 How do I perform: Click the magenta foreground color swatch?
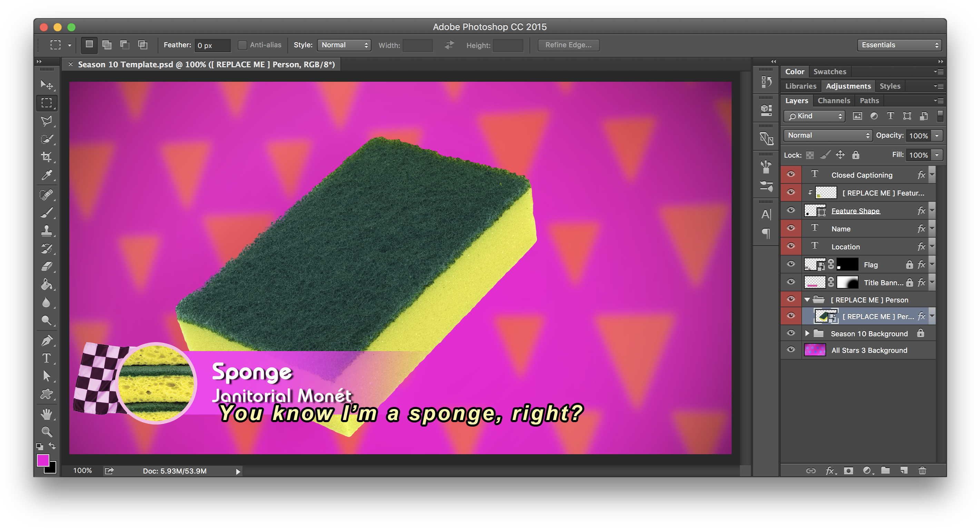43,460
